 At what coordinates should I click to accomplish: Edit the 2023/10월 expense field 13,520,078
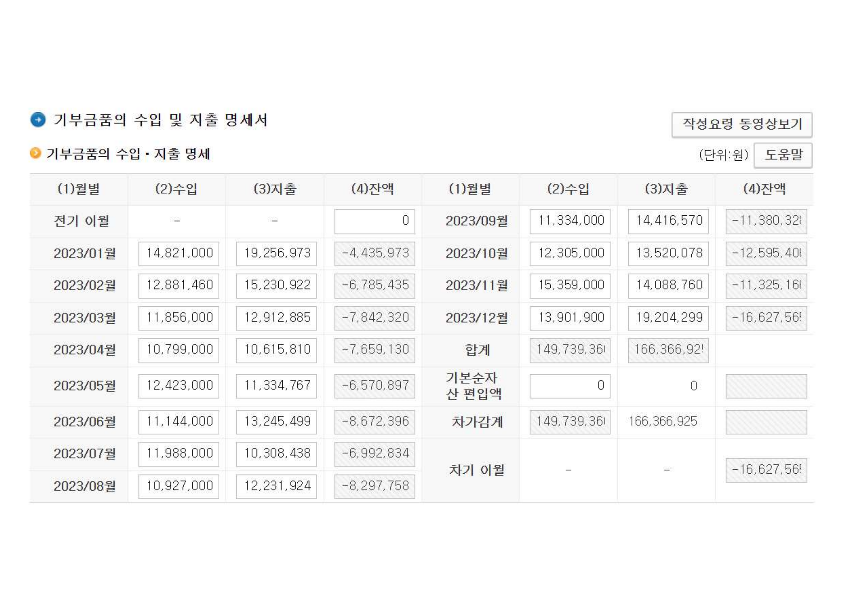tap(668, 253)
